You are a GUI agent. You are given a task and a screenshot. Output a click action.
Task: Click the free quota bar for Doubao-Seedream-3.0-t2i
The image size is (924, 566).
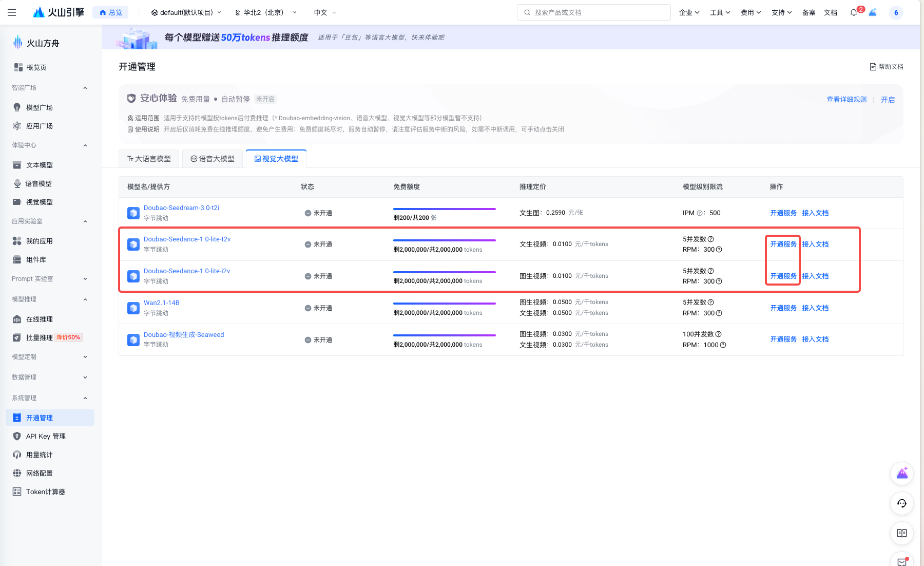[445, 209]
